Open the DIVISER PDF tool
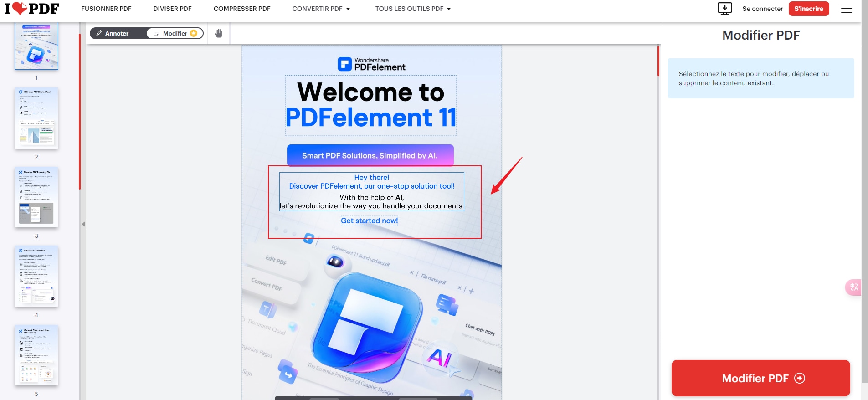 tap(172, 9)
